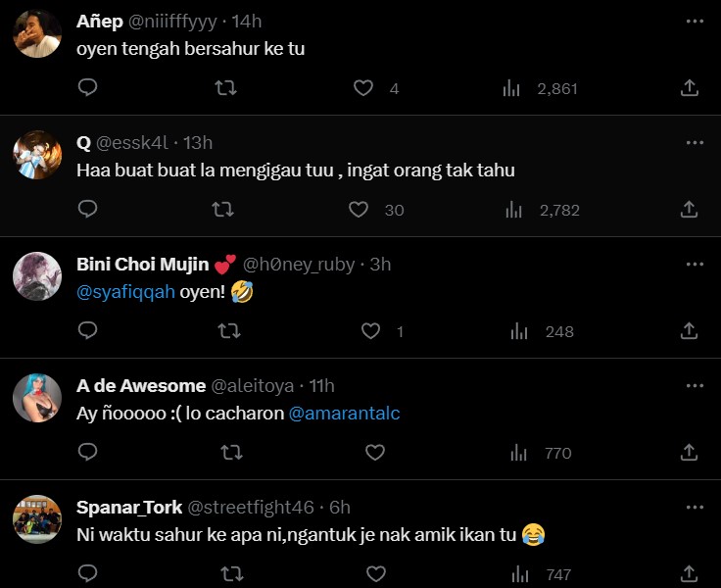This screenshot has width=721, height=588.
Task: View analytics on Q's tweet
Action: click(x=511, y=209)
